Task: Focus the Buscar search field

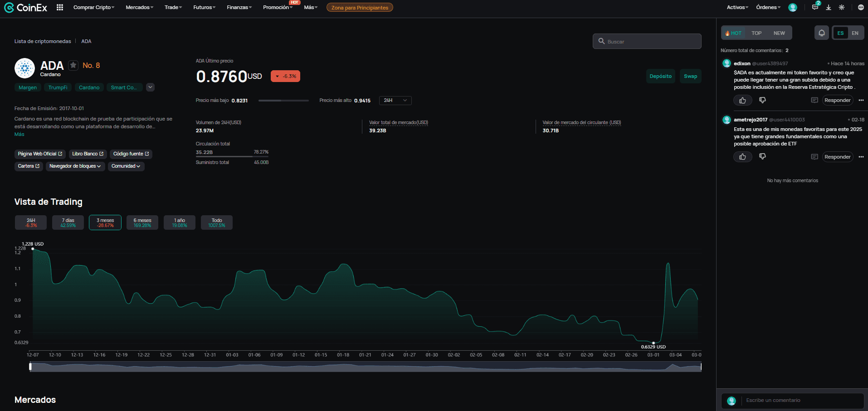Action: 647,41
